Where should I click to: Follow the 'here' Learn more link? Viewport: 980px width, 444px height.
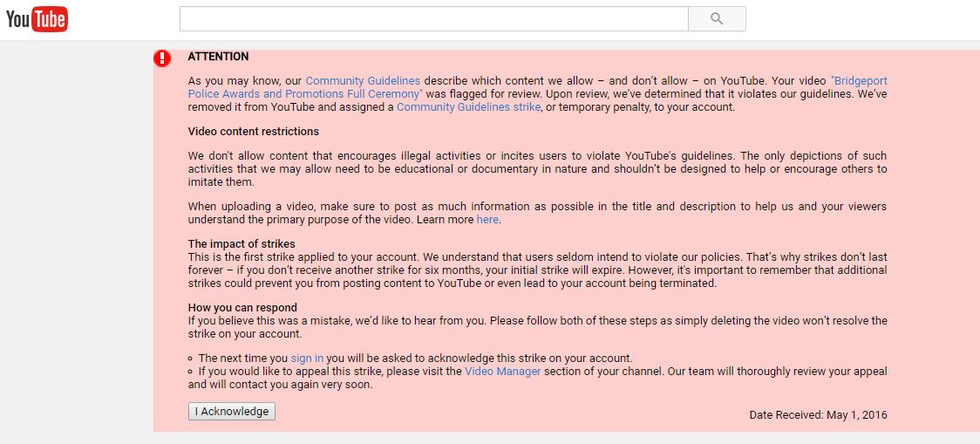pos(487,220)
